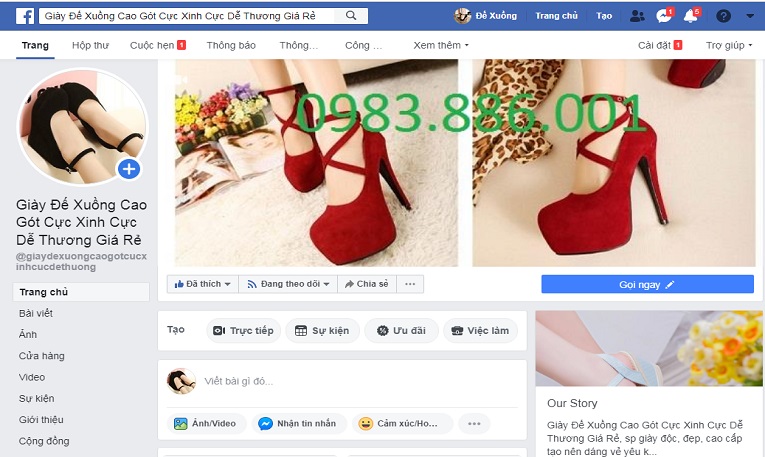Toggle the Đã thích like button

coord(203,284)
